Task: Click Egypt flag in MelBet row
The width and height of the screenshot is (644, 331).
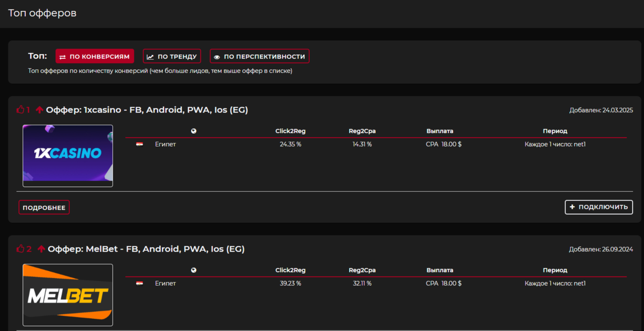Action: click(140, 283)
